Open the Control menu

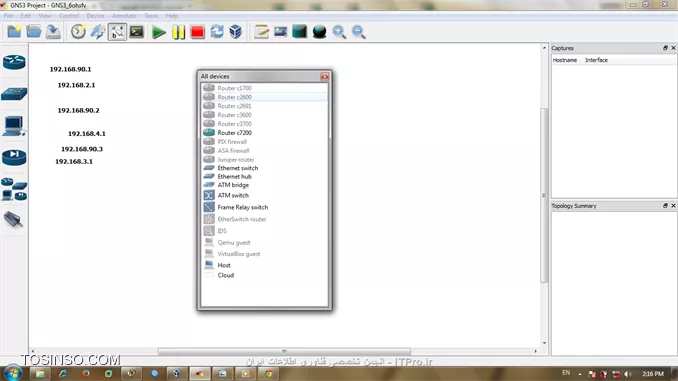(x=69, y=16)
